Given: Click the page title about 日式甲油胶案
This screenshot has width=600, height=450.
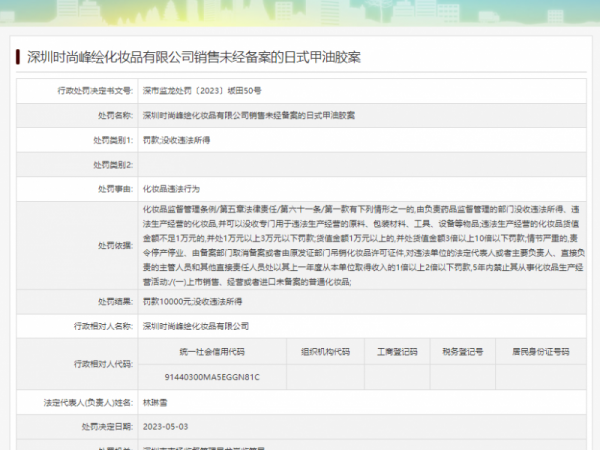Looking at the screenshot, I should point(193,57).
